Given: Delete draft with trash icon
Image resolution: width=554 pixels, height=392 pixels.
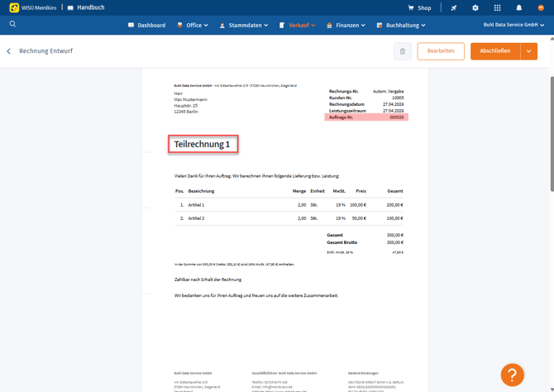Looking at the screenshot, I should (403, 51).
